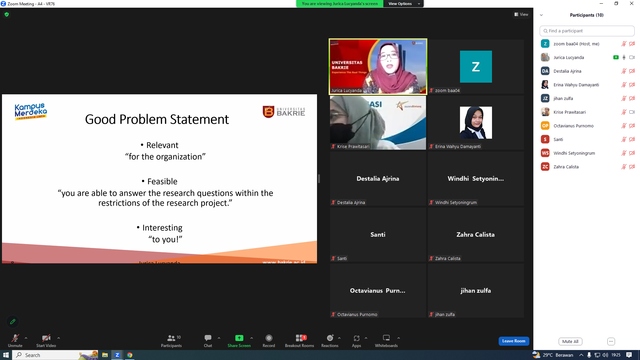640x360 pixels.
Task: Expand the arrow next to Whiteboards
Action: tap(398, 338)
